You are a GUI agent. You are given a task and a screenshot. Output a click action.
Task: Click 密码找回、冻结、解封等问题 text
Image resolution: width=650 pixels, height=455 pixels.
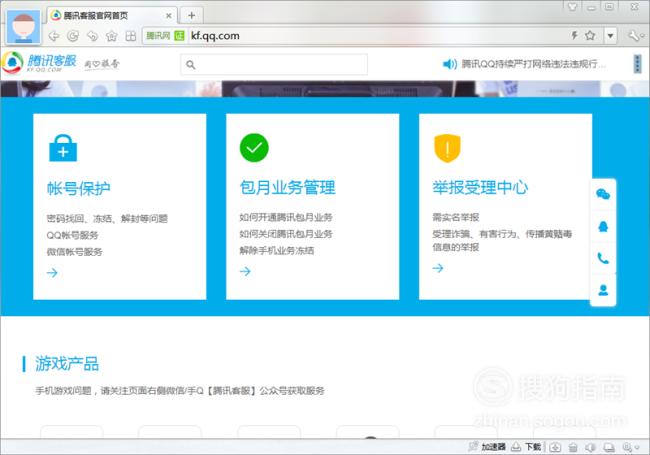(107, 218)
